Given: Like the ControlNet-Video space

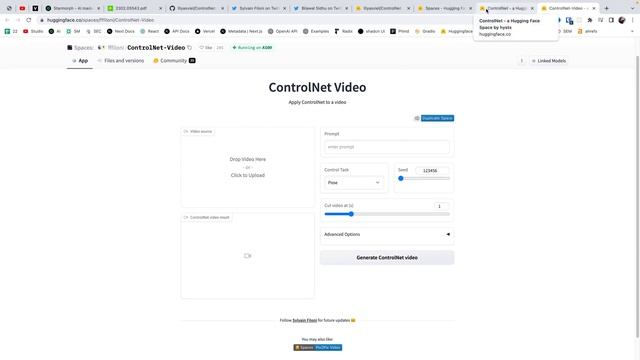Looking at the screenshot, I should click(x=206, y=48).
